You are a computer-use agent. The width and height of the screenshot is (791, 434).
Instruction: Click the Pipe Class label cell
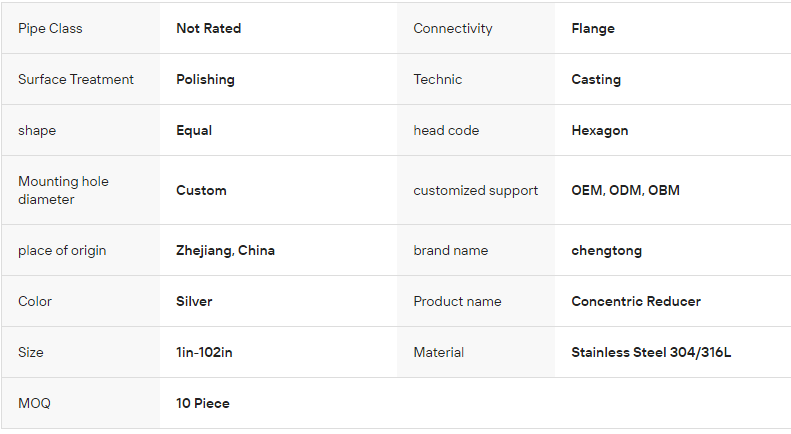tap(50, 29)
